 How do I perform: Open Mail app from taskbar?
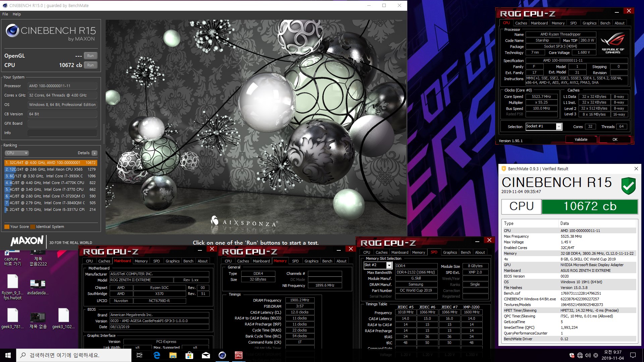[x=206, y=355]
